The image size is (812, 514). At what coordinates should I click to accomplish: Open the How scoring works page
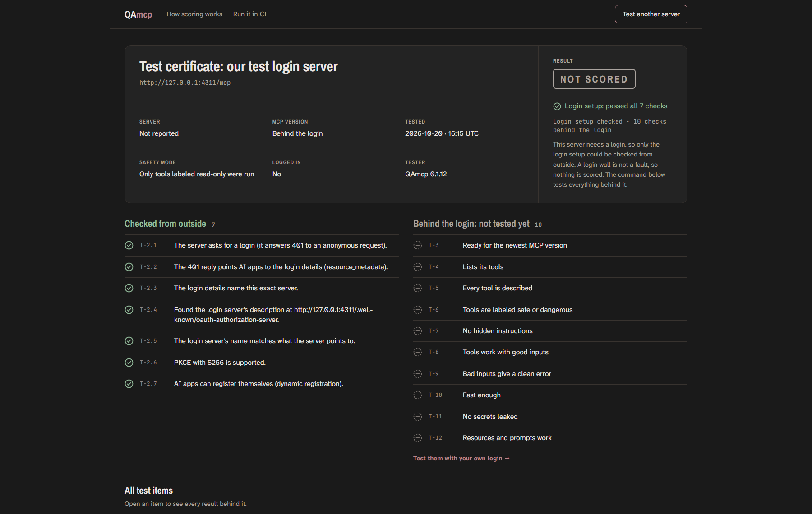tap(194, 14)
